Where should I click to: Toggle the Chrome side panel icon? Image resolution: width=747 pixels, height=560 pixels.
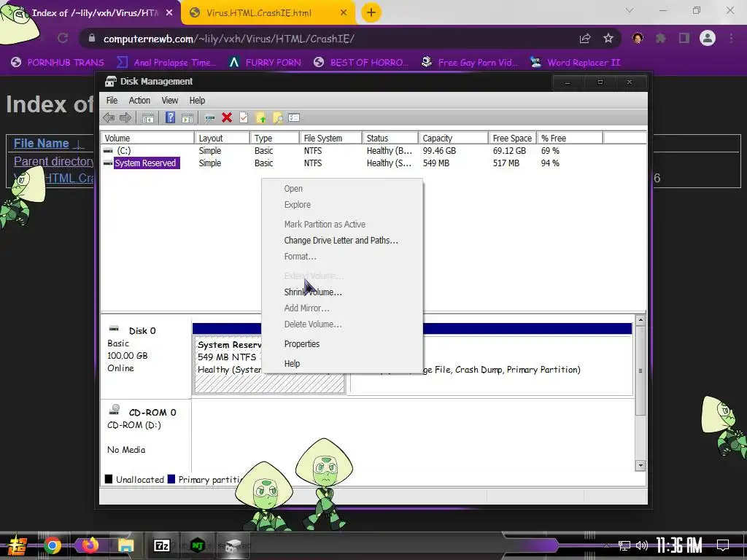pyautogui.click(x=684, y=38)
